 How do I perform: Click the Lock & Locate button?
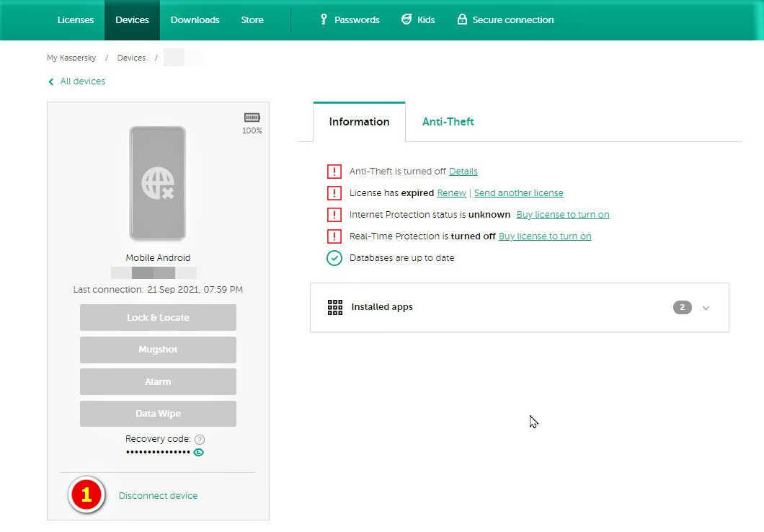(x=158, y=318)
